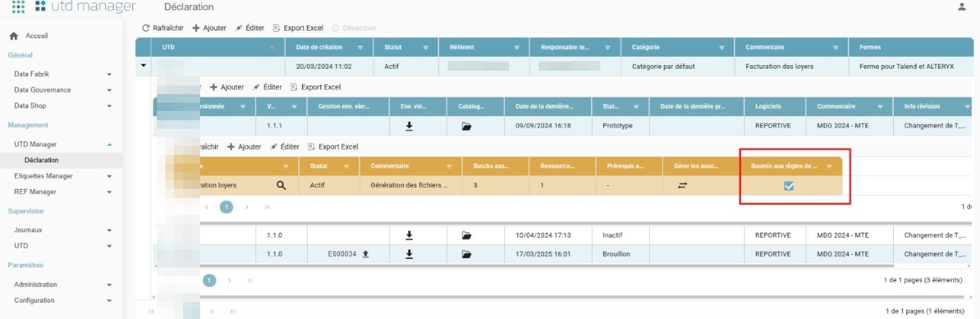The height and width of the screenshot is (319, 980).
Task: Click magnifier icon in the loyers row
Action: pyautogui.click(x=281, y=185)
